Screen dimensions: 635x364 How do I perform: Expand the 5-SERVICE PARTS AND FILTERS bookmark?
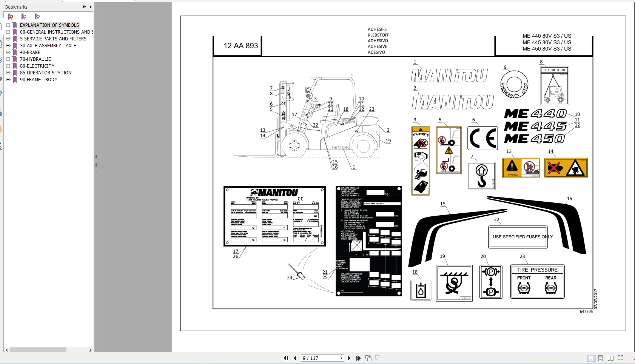(x=8, y=39)
